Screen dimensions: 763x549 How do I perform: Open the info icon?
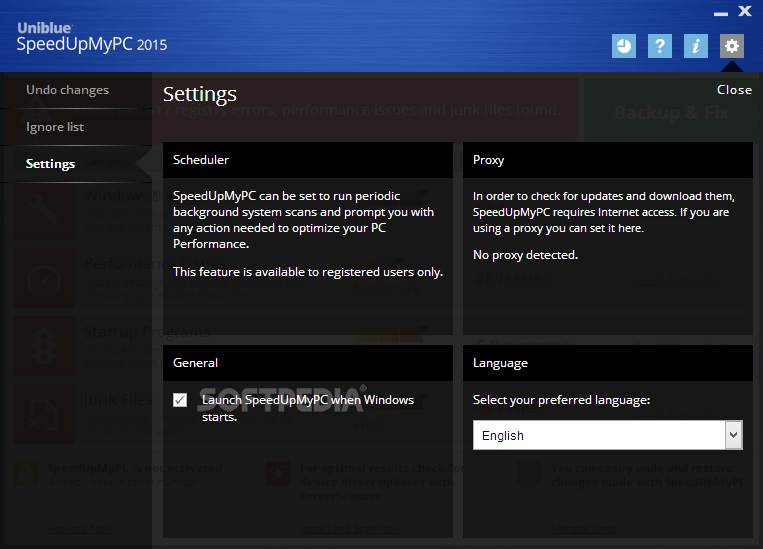pyautogui.click(x=696, y=46)
